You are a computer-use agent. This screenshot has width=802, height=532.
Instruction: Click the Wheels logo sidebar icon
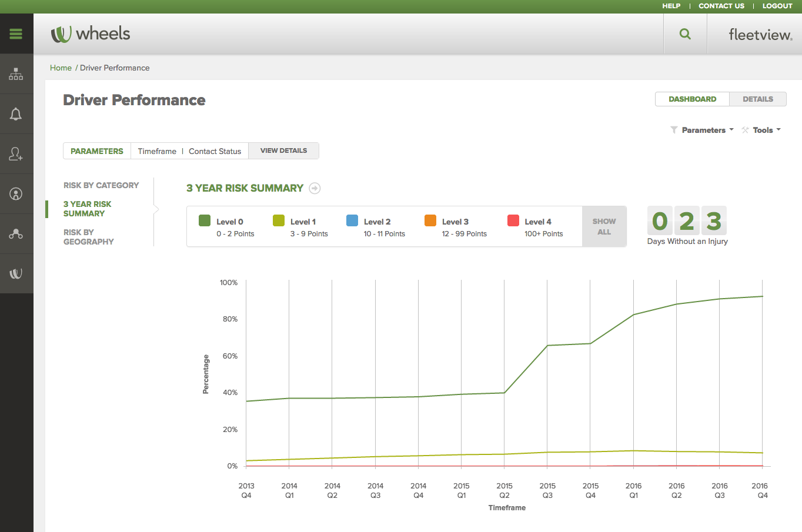coord(16,274)
